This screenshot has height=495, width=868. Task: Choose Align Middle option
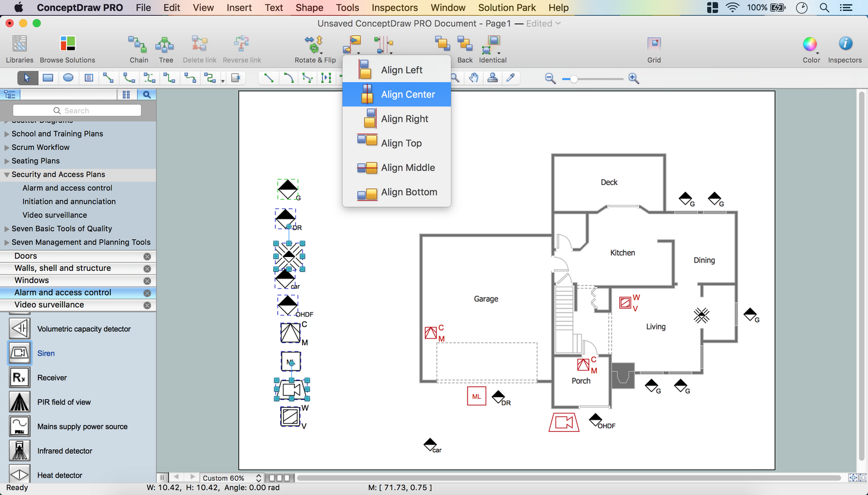[396, 167]
